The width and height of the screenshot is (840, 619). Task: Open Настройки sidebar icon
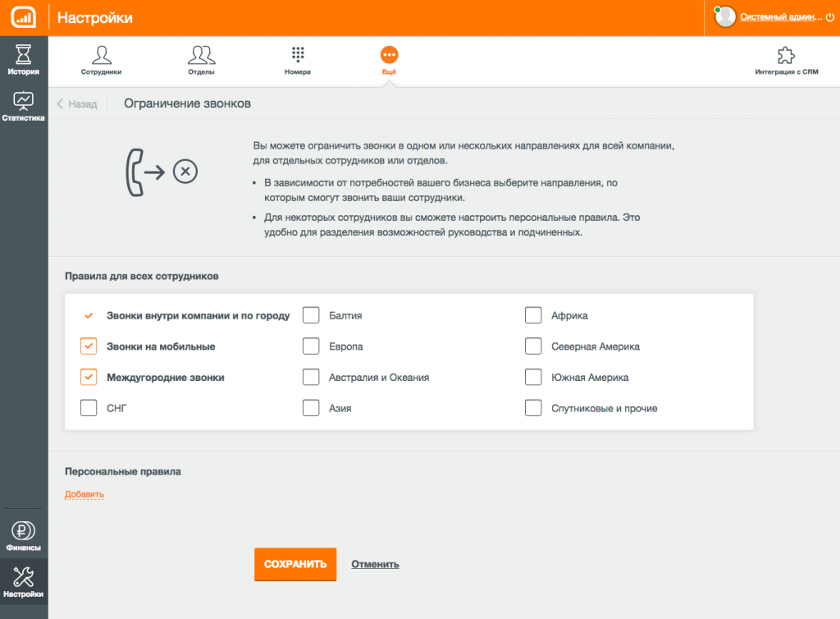pos(24,583)
